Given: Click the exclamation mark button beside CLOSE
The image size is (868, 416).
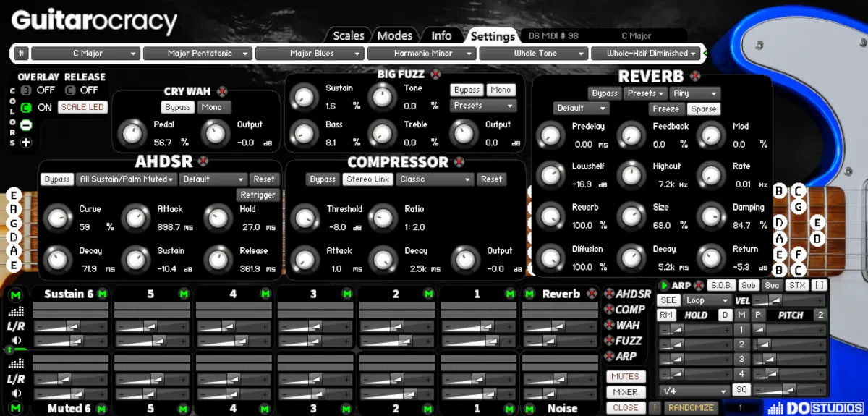Looking at the screenshot, I should point(654,408).
